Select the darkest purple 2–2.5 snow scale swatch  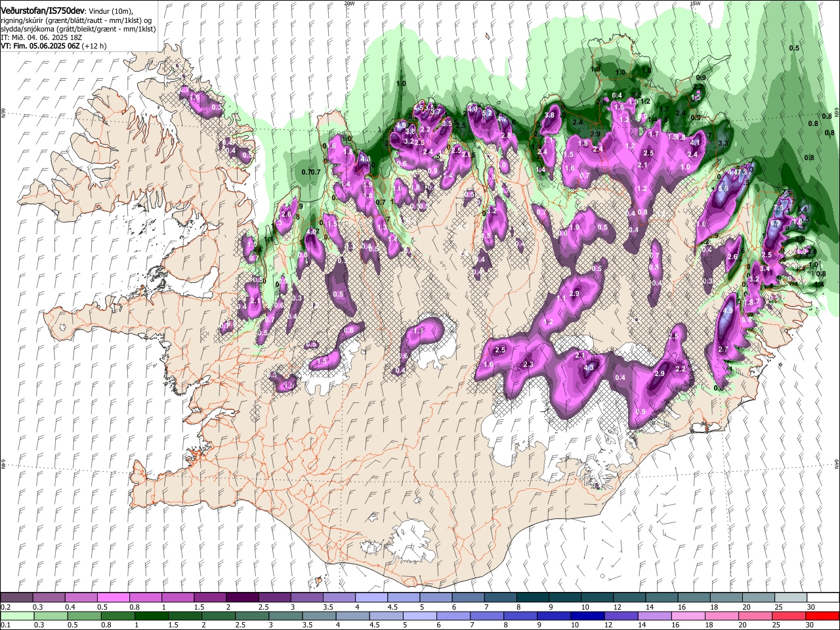click(242, 598)
